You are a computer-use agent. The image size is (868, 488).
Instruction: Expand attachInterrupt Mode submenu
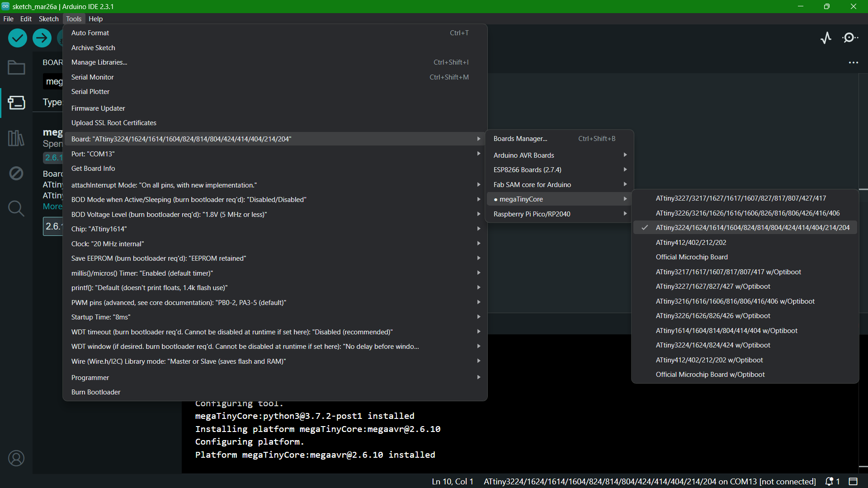point(275,185)
